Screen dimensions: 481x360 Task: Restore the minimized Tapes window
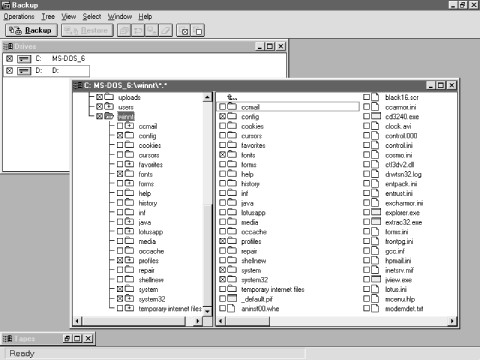(x=67, y=339)
